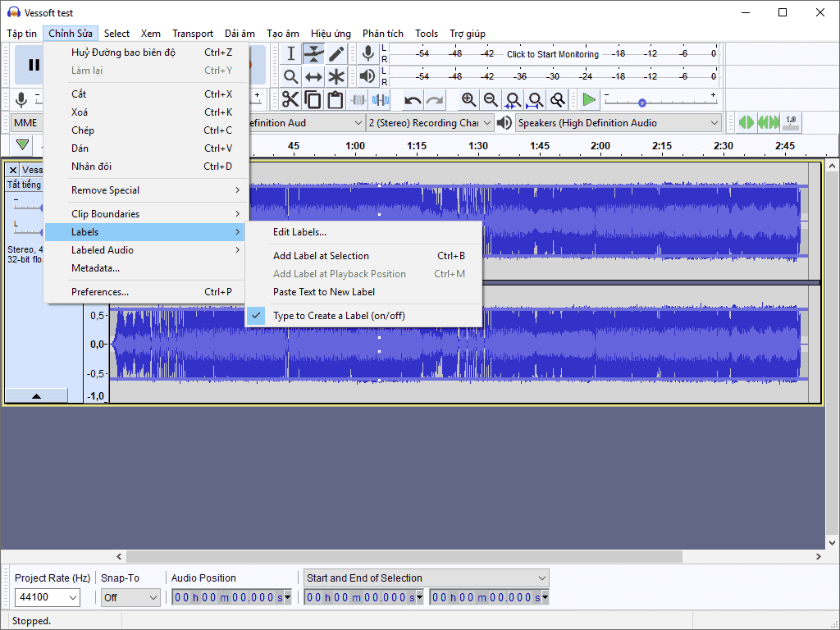Screen dimensions: 840x630
Task: Open the Snap-To Off dropdown
Action: tap(130, 597)
